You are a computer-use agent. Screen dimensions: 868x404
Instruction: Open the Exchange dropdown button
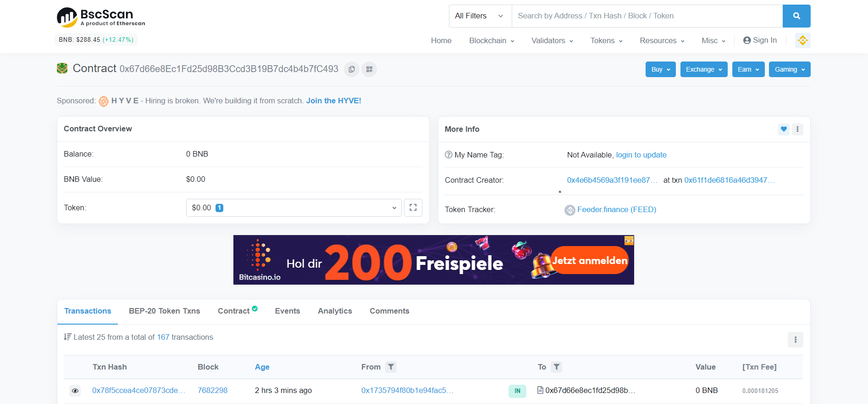pos(704,69)
